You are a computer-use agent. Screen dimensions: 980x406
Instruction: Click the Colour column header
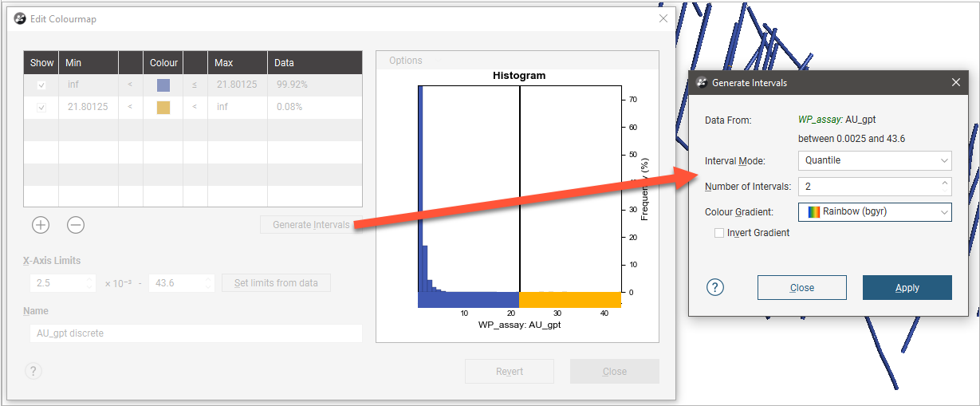163,62
